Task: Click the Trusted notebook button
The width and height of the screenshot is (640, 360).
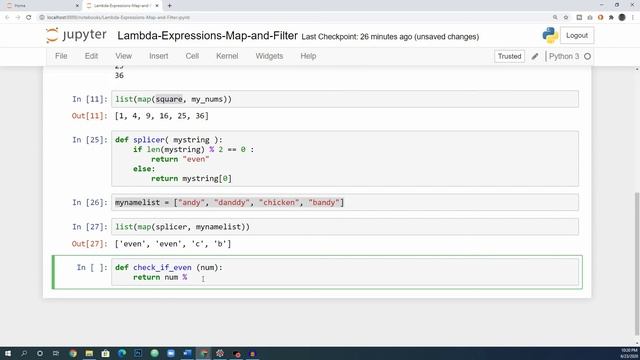Action: [509, 56]
